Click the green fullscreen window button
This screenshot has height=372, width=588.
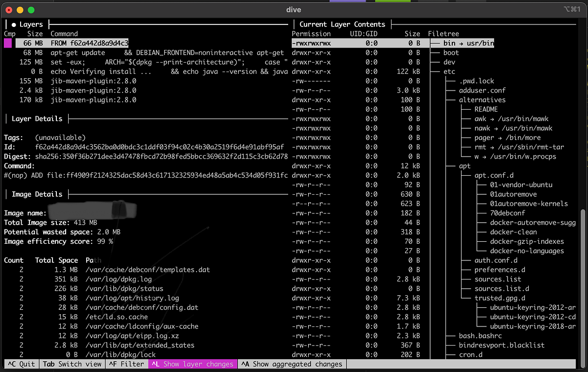tap(31, 10)
